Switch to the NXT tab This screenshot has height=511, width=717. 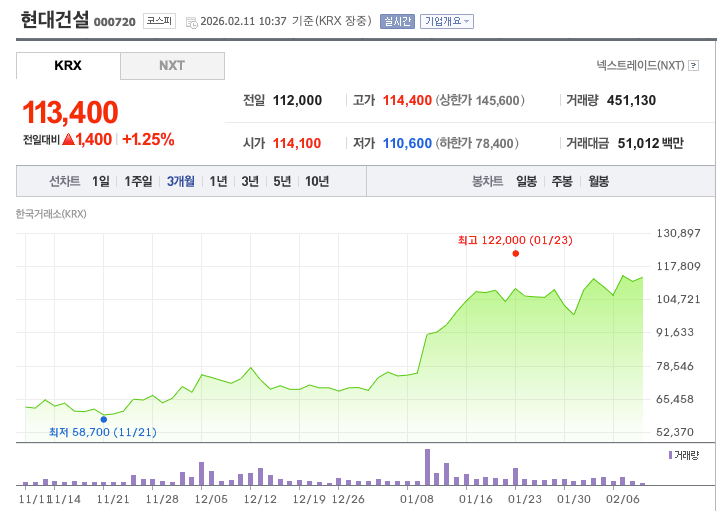(x=172, y=66)
